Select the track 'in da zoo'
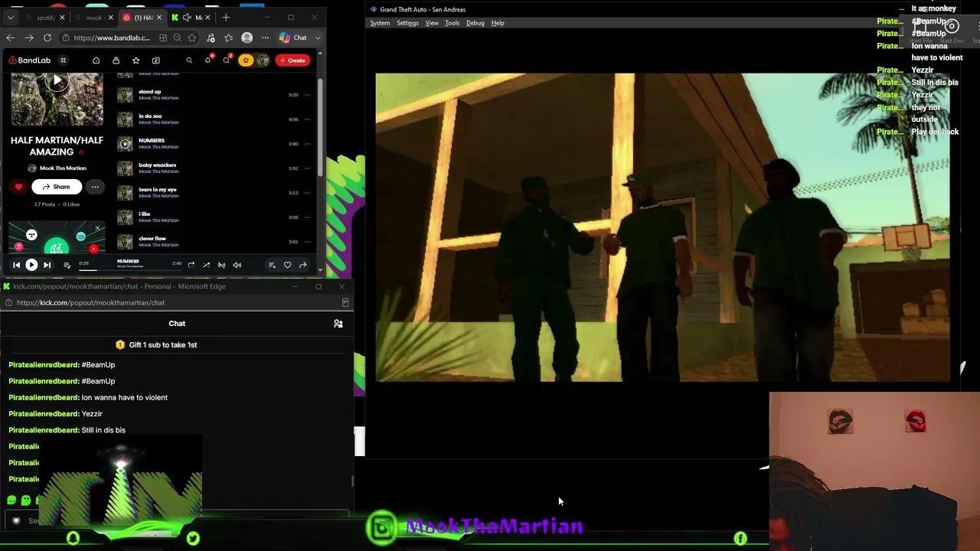Image resolution: width=980 pixels, height=551 pixels. pyautogui.click(x=150, y=116)
